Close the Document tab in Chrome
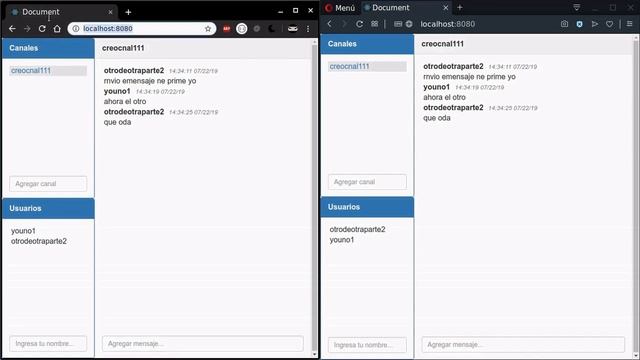 [110, 12]
